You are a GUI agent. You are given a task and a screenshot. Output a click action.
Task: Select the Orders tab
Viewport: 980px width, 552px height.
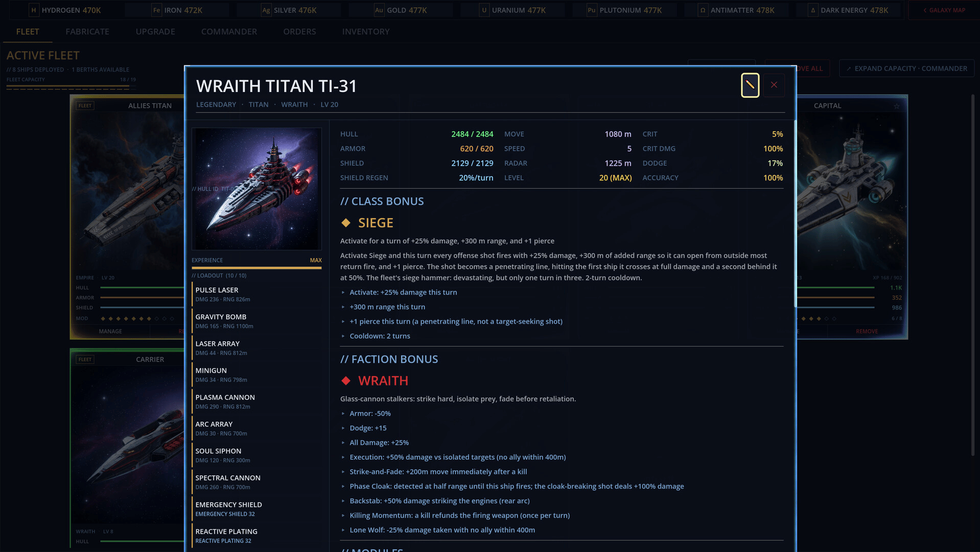pos(299,32)
